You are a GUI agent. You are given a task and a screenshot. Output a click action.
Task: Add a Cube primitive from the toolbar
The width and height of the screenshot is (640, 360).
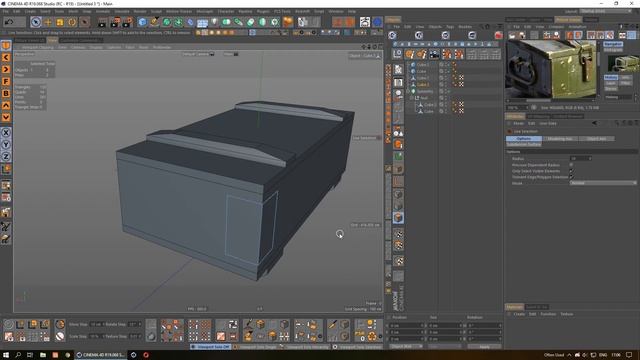(x=142, y=22)
